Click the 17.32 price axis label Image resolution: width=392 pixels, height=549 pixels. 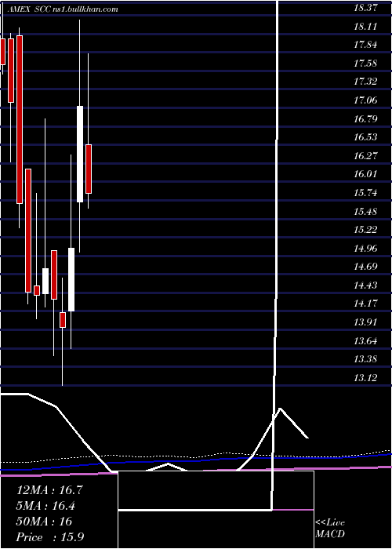(365, 82)
